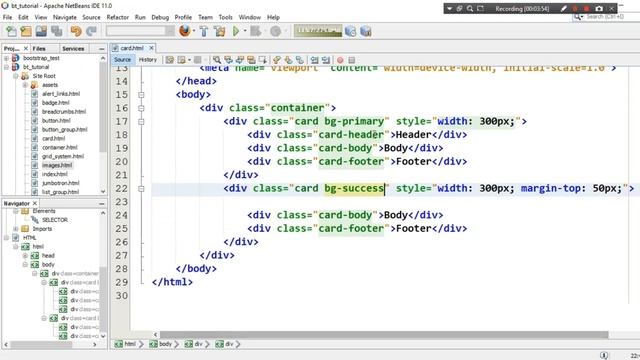The height and width of the screenshot is (360, 640).
Task: Open the Edit menu
Action: point(23,17)
